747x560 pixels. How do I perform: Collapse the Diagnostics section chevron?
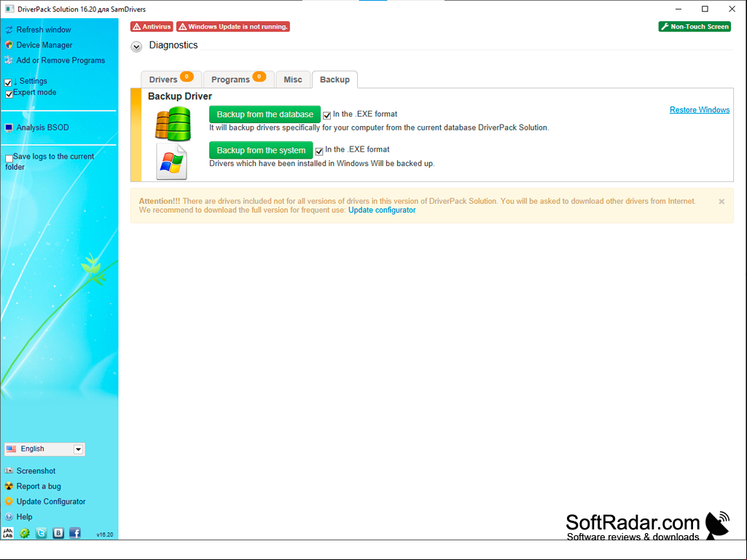coord(136,47)
